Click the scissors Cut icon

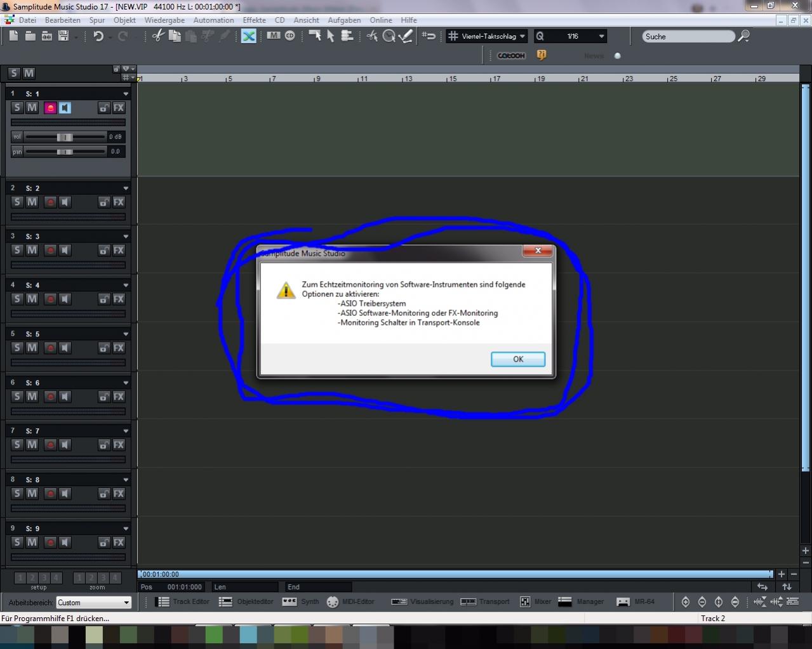click(158, 36)
